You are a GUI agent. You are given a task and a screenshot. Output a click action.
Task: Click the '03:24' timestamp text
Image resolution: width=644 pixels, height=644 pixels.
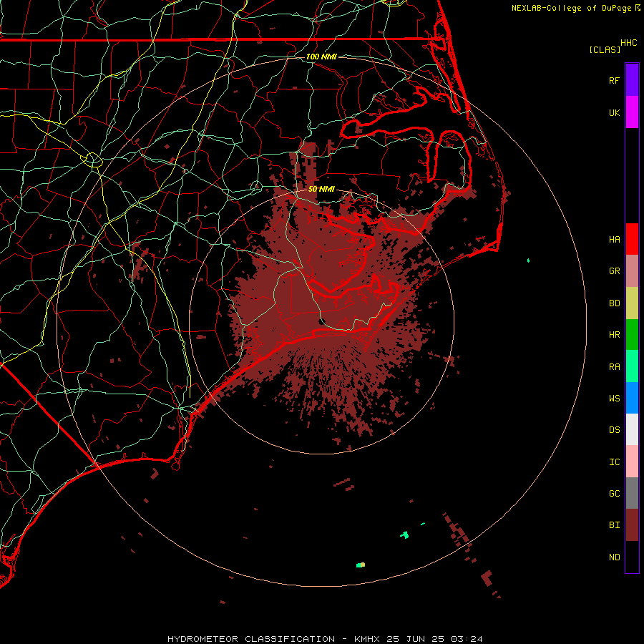(467, 639)
